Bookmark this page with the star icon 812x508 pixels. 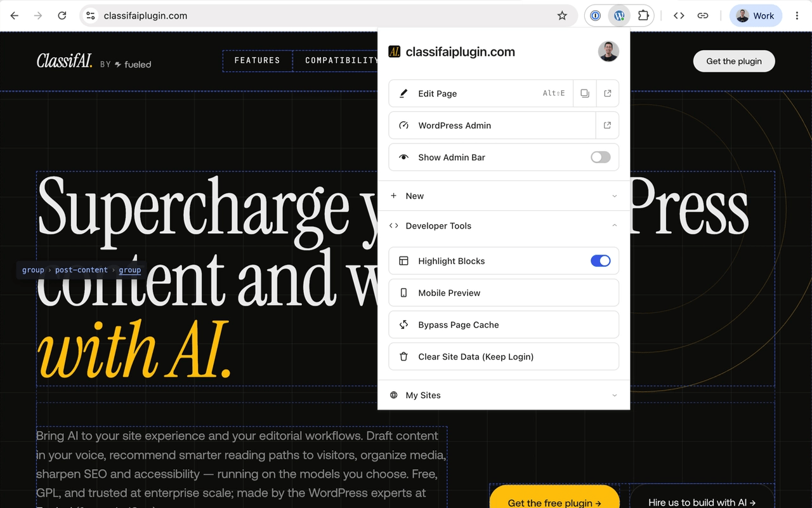[x=562, y=16]
